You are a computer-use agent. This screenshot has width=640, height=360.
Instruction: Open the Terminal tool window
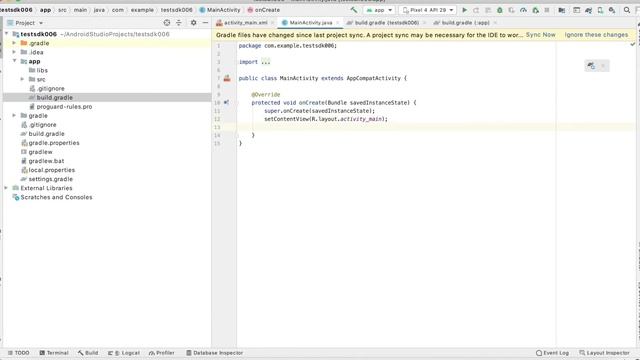point(54,353)
